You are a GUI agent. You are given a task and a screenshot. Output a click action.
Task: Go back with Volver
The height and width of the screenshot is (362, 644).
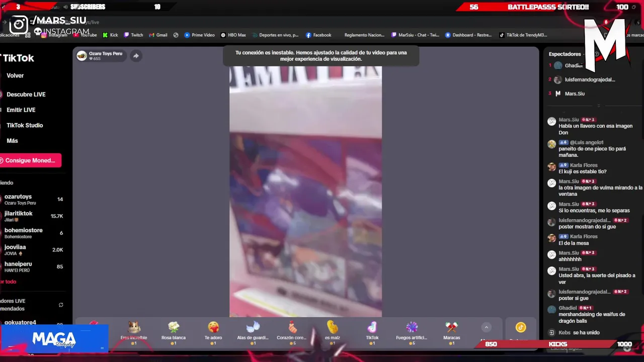click(15, 75)
